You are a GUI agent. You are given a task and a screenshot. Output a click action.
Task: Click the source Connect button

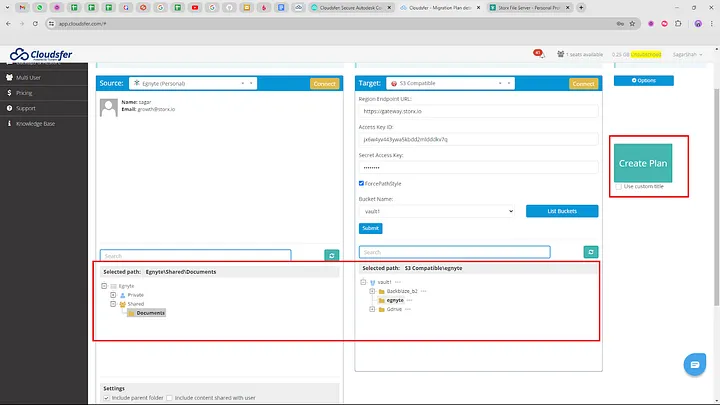pyautogui.click(x=325, y=84)
